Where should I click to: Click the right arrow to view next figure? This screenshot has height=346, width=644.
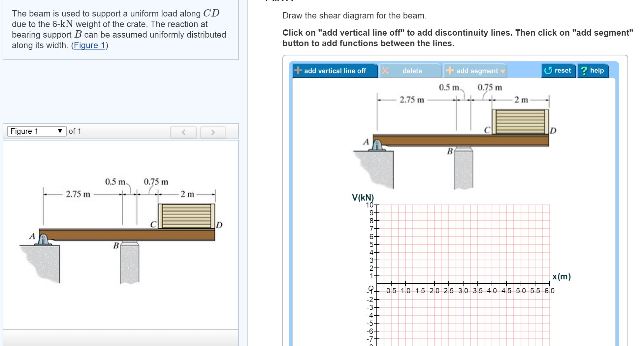click(213, 132)
